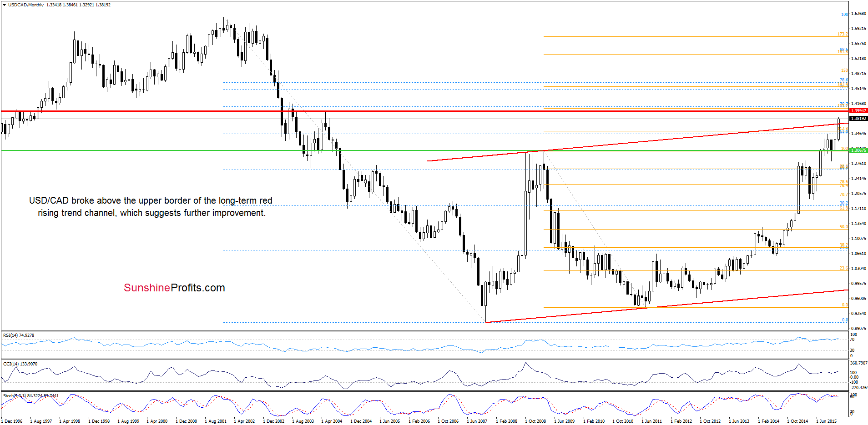Click the 1 Oct 2010 date label
This screenshot has width=868, height=425.
click(623, 421)
